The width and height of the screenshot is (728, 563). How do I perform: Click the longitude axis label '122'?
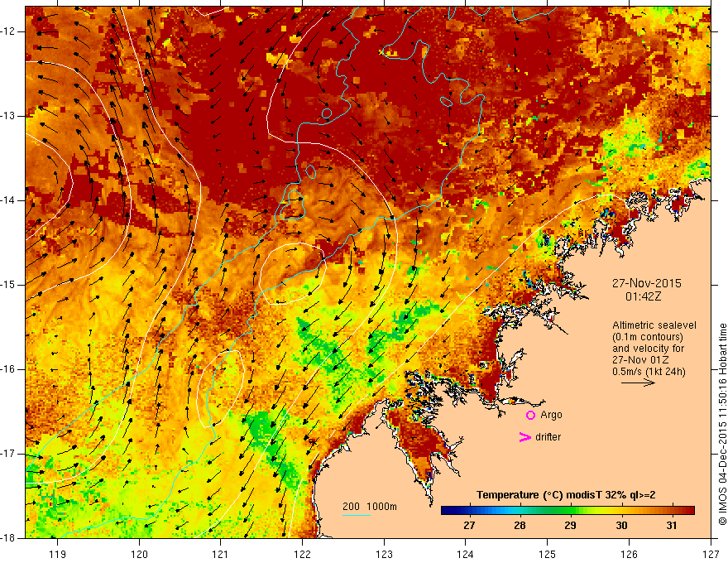coord(302,554)
